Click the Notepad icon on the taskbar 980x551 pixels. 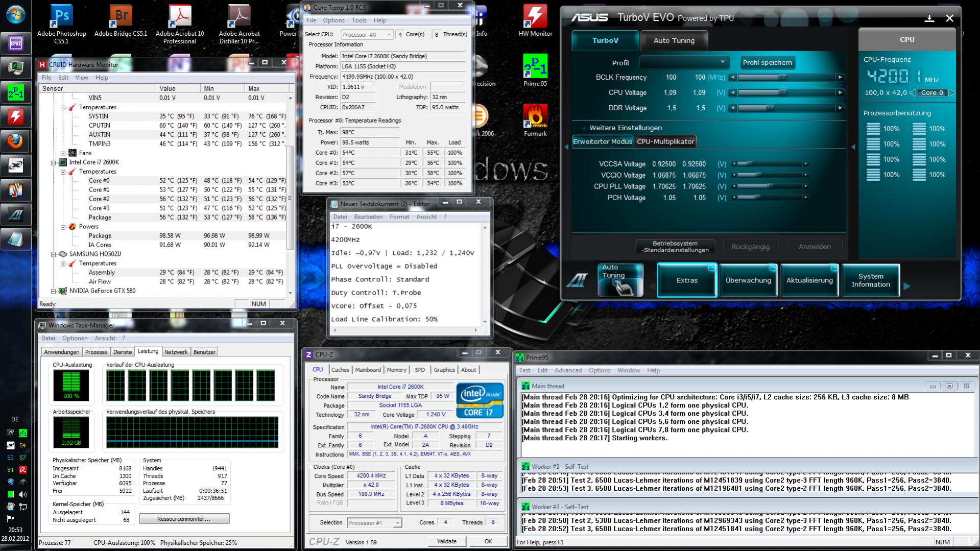[15, 239]
